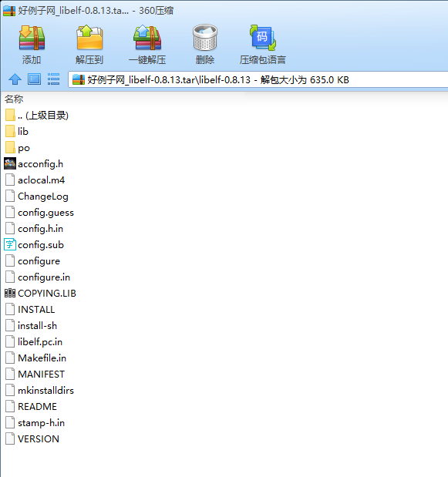Switch to large icon view mode
The width and height of the screenshot is (448, 477).
(34, 79)
